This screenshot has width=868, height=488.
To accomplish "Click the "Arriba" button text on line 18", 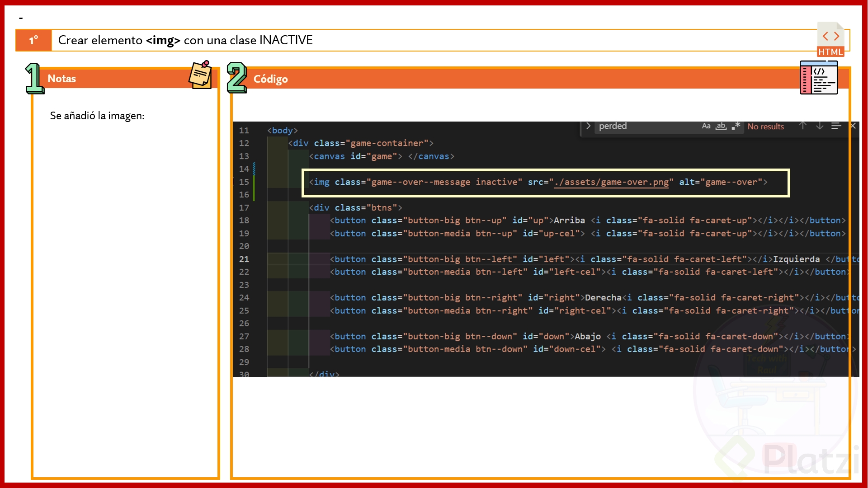I will pos(569,221).
